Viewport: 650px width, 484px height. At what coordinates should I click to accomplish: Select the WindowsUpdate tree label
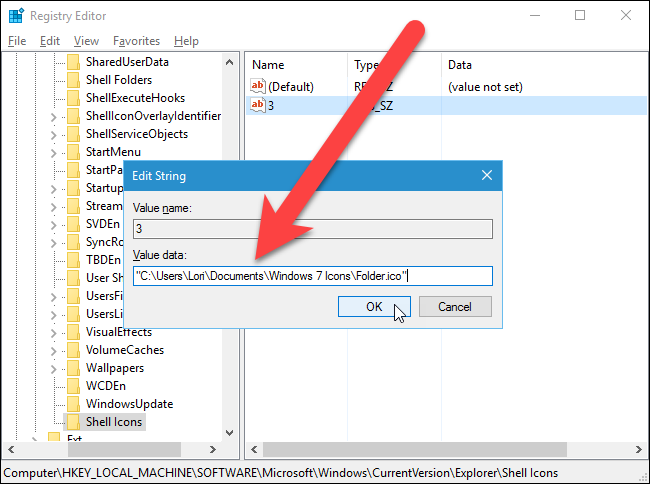pos(129,404)
